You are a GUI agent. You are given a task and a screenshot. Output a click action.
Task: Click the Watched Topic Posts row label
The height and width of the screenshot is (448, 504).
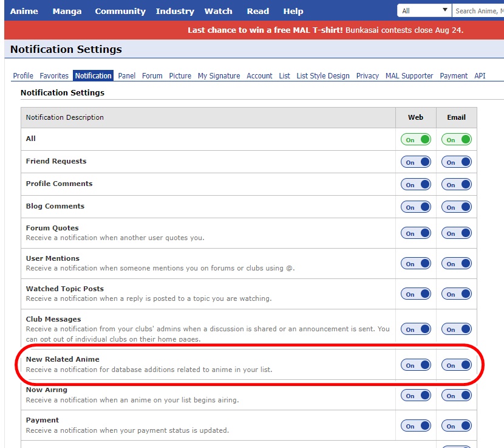click(65, 289)
